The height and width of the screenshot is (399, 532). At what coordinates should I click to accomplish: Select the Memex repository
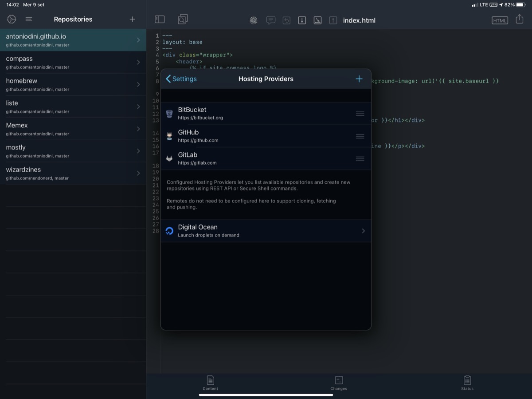[66, 129]
